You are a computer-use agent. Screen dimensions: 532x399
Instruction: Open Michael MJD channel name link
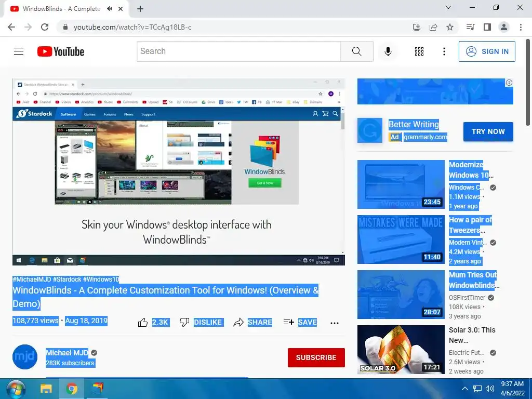point(67,353)
